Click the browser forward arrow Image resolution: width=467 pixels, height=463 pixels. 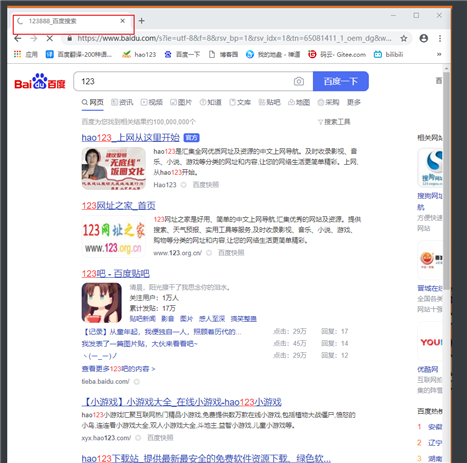click(34, 38)
